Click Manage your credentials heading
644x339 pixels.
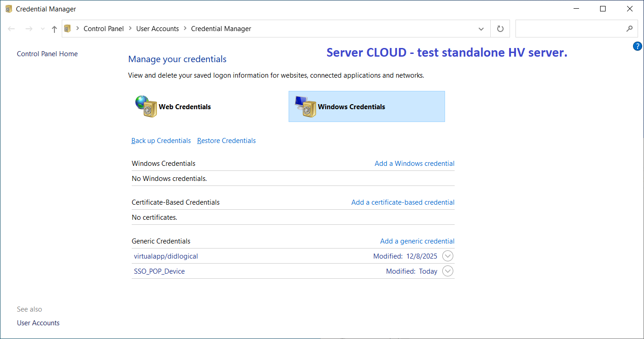point(177,59)
